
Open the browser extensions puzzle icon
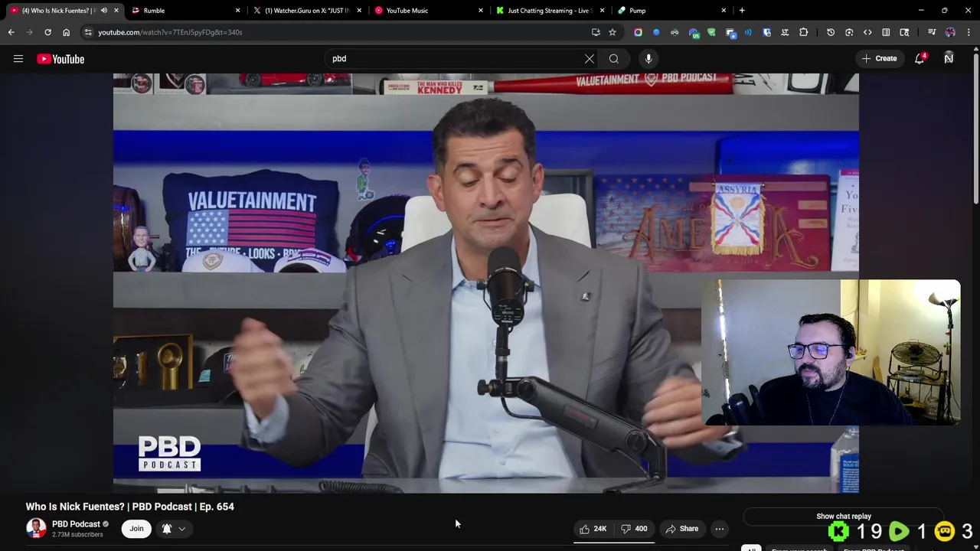803,32
